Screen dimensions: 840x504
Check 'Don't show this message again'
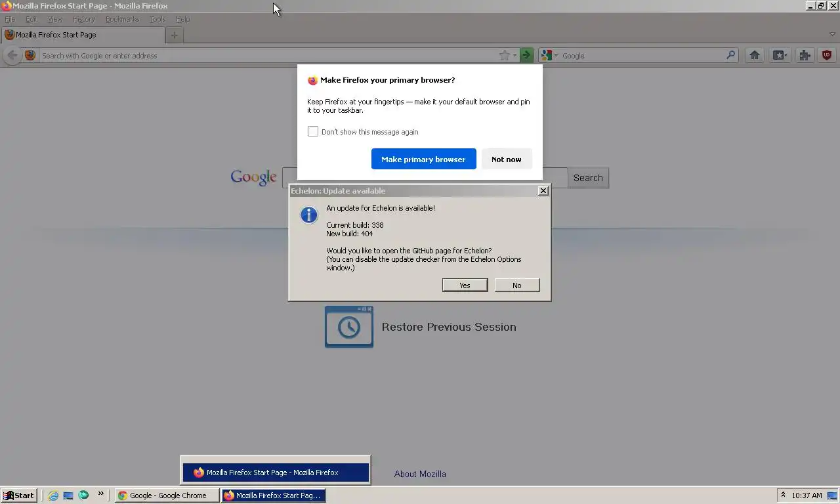click(313, 131)
